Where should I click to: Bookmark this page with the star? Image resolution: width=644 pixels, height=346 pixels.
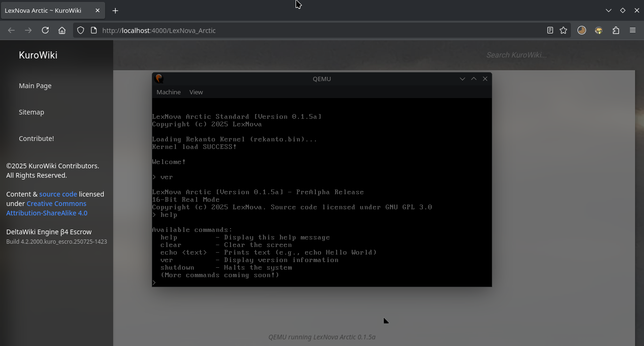pyautogui.click(x=563, y=30)
